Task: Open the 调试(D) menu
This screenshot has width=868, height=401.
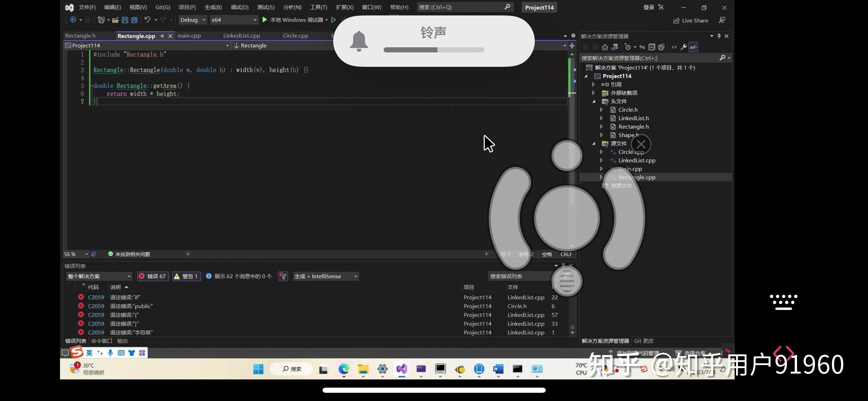Action: [x=240, y=7]
